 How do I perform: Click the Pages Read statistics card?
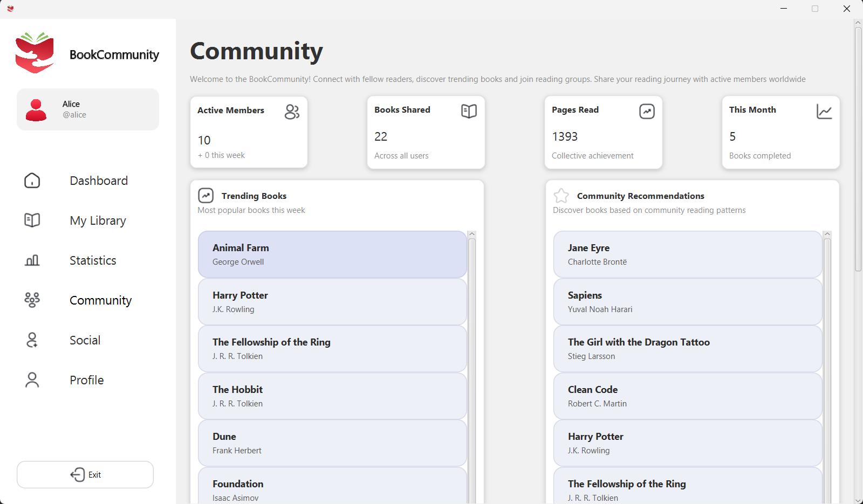(603, 133)
